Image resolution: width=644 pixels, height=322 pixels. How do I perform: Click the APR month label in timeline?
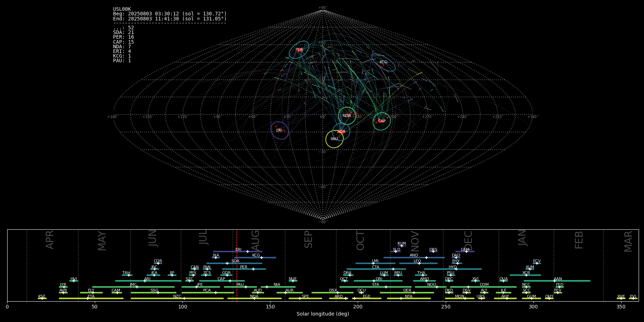click(50, 240)
